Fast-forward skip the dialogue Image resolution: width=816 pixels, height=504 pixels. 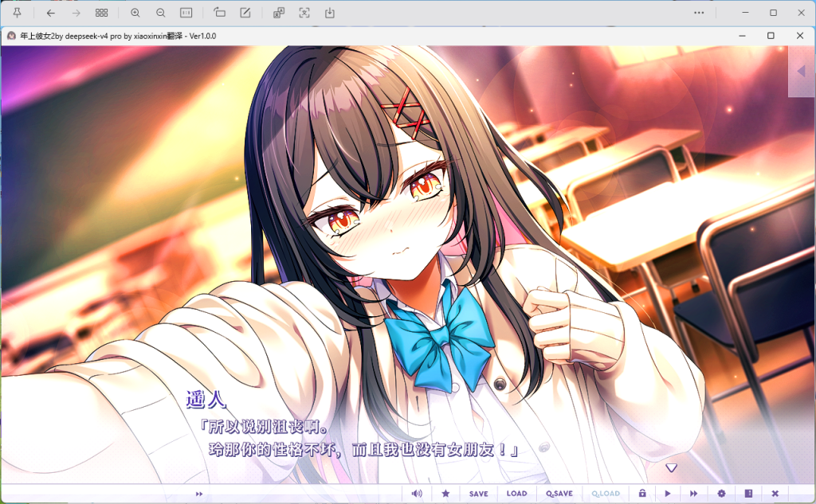click(694, 494)
